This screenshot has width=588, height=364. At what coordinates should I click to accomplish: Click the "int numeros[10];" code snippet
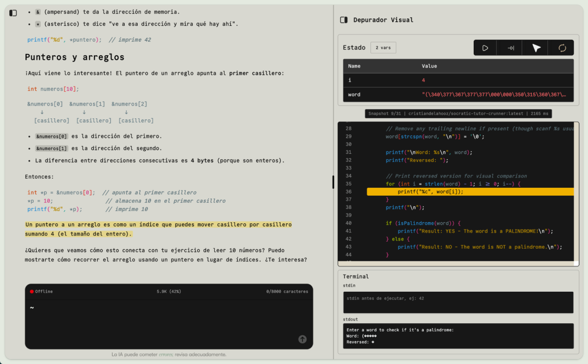pyautogui.click(x=53, y=89)
